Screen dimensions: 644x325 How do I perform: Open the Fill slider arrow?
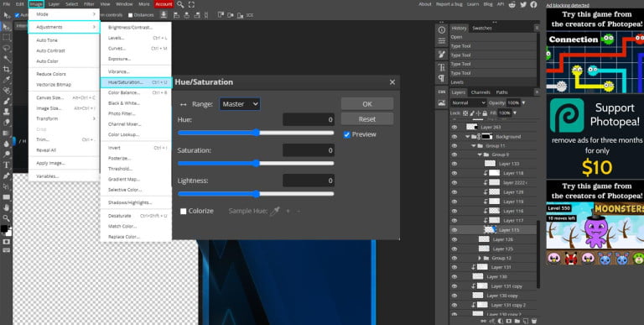point(515,113)
